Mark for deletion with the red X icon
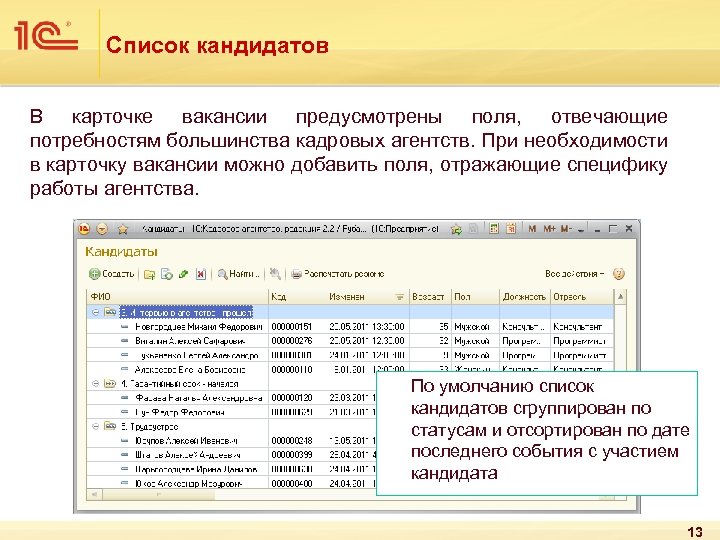The image size is (720, 540). [201, 275]
